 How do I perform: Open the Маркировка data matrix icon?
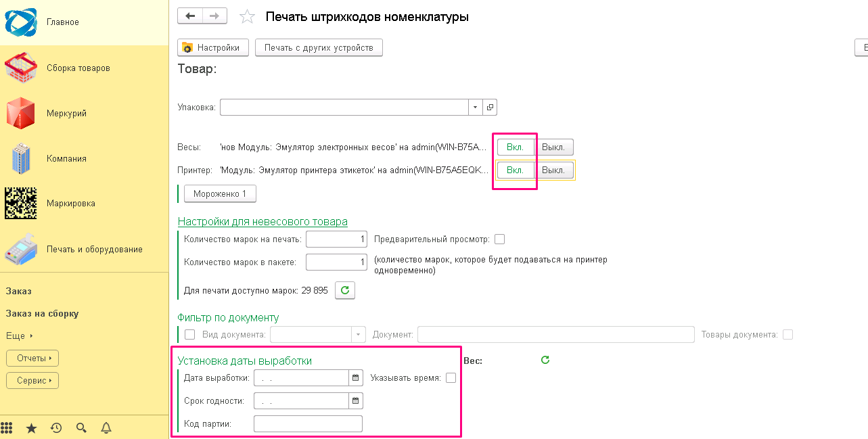(21, 203)
